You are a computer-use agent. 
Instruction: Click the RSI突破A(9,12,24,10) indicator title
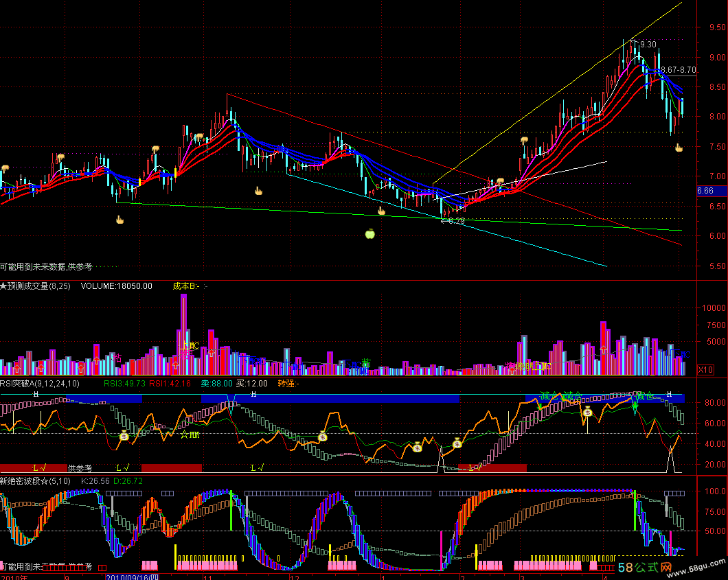point(39,384)
